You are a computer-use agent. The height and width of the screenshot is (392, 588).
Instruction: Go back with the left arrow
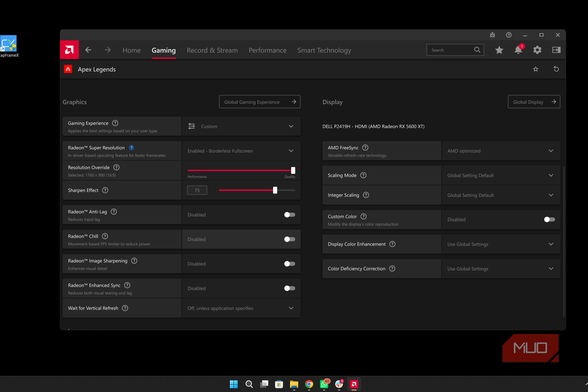click(88, 50)
